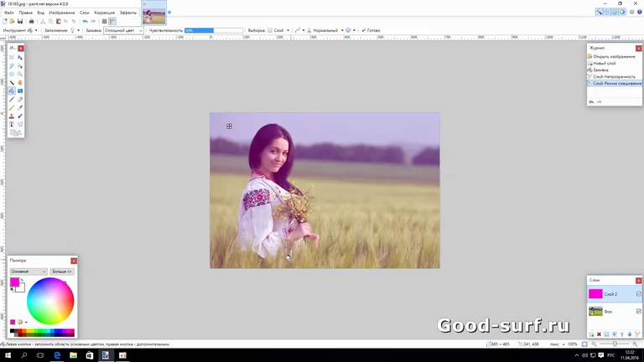Select the Новый слой entry in History

(x=614, y=63)
